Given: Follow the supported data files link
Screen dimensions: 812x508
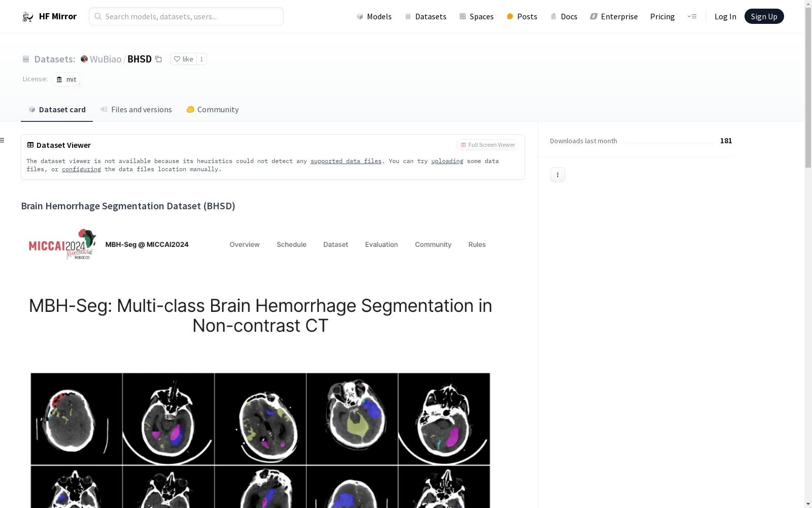Looking at the screenshot, I should pos(346,161).
